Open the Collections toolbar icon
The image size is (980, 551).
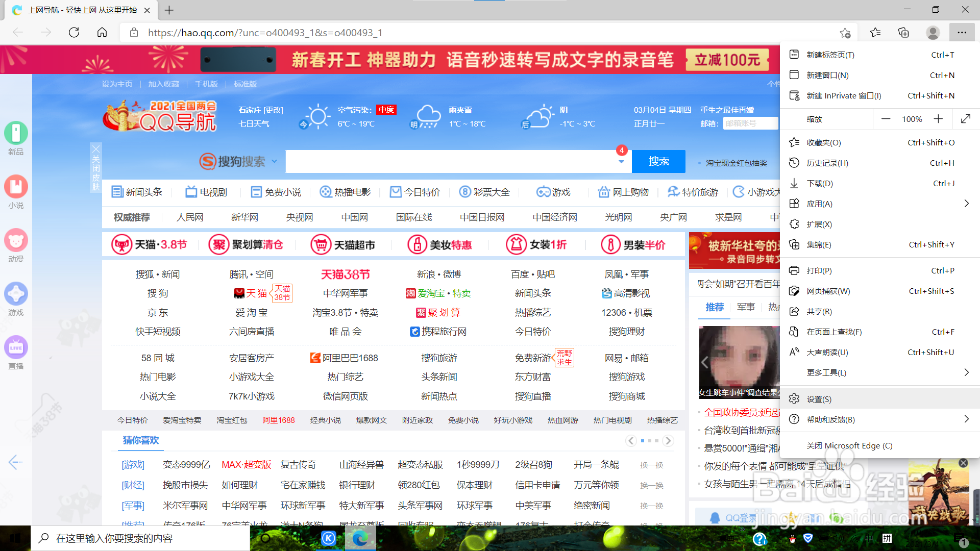click(x=904, y=33)
